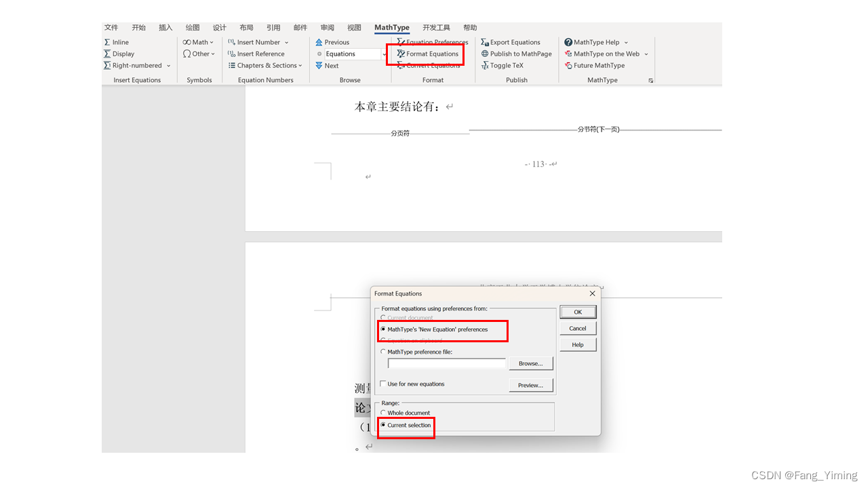Close the Format Equations dialog

592,293
